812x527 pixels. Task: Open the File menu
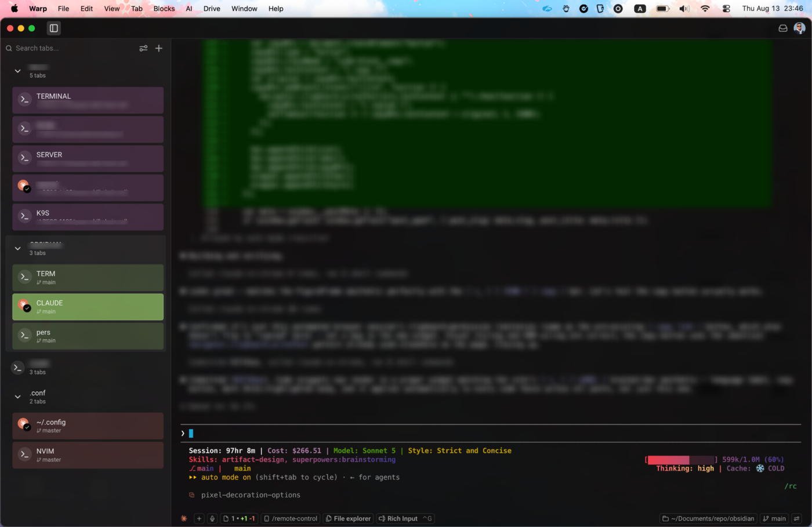tap(63, 9)
